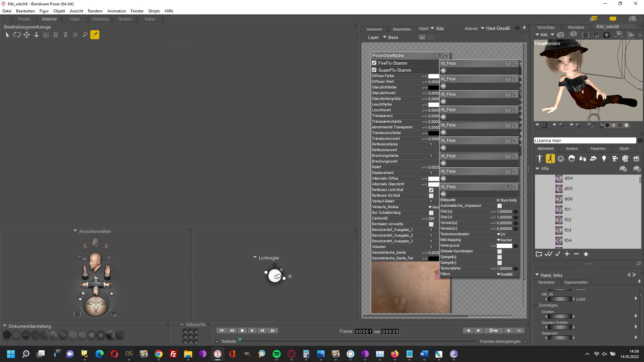Viewport: 644px width, 362px height.
Task: Collapse the Alle library category expander
Action: [x=537, y=169]
